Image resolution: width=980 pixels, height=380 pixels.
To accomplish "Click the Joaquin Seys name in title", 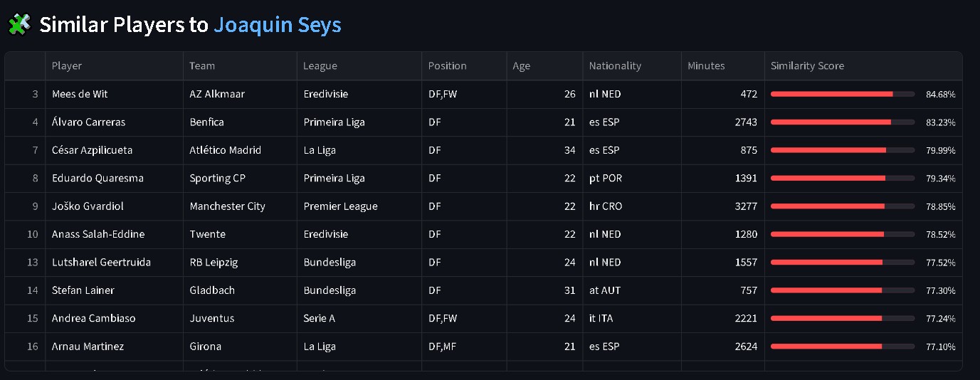I will [x=278, y=25].
